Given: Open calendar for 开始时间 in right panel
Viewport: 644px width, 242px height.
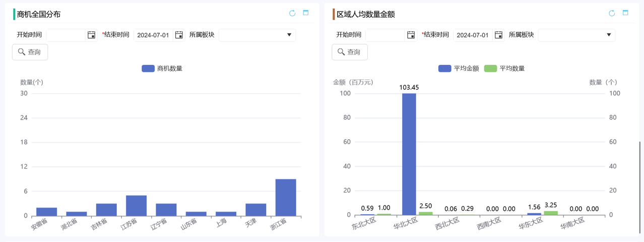Looking at the screenshot, I should (x=411, y=35).
